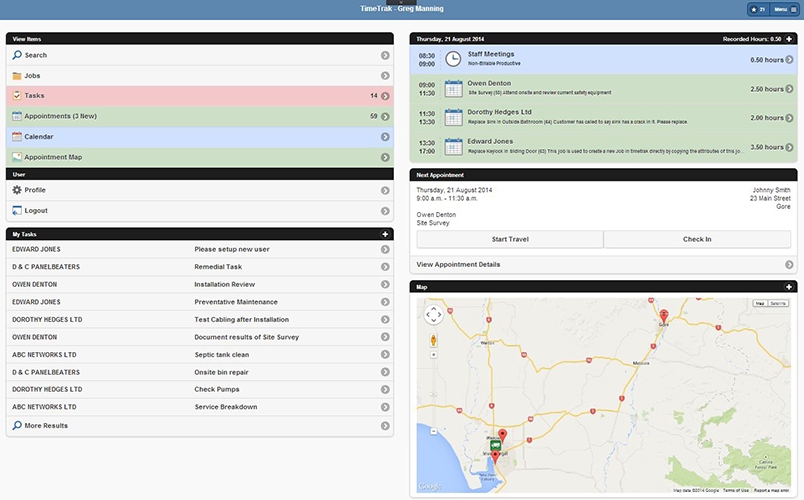Expand the Map panel with plus button
804x500 pixels.
pos(789,287)
